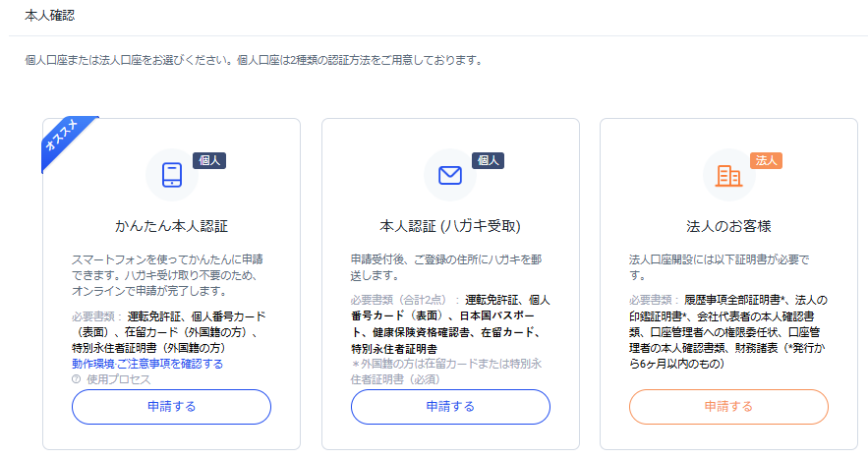Select the 法人のお客様 card title
This screenshot has width=868, height=458.
(x=728, y=226)
